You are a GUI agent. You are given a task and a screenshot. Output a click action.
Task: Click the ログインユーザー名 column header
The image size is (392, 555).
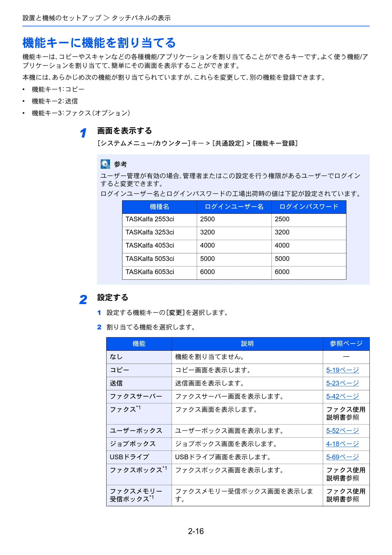click(x=234, y=207)
